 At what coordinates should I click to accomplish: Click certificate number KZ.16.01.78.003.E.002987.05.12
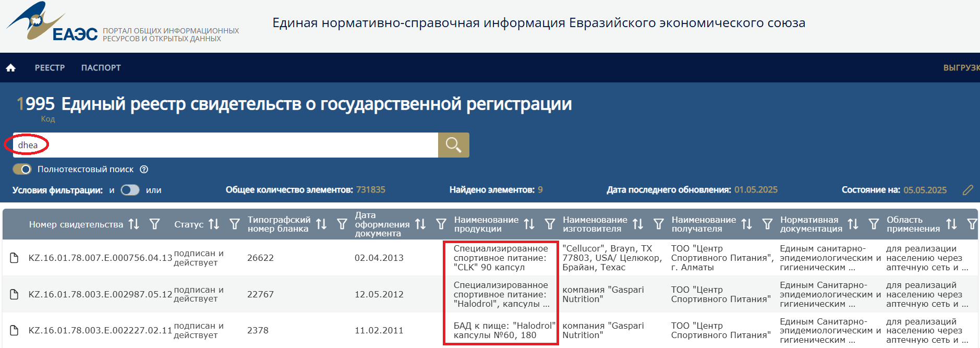[100, 294]
